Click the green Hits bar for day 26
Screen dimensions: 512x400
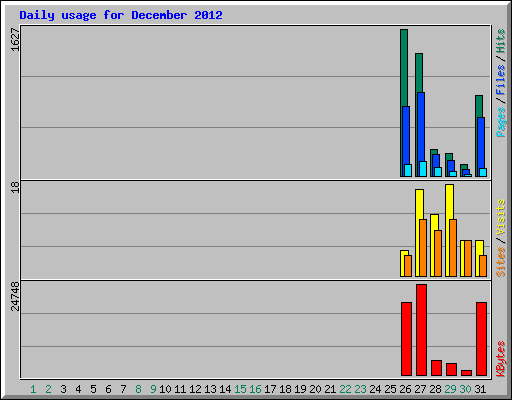coord(404,67)
